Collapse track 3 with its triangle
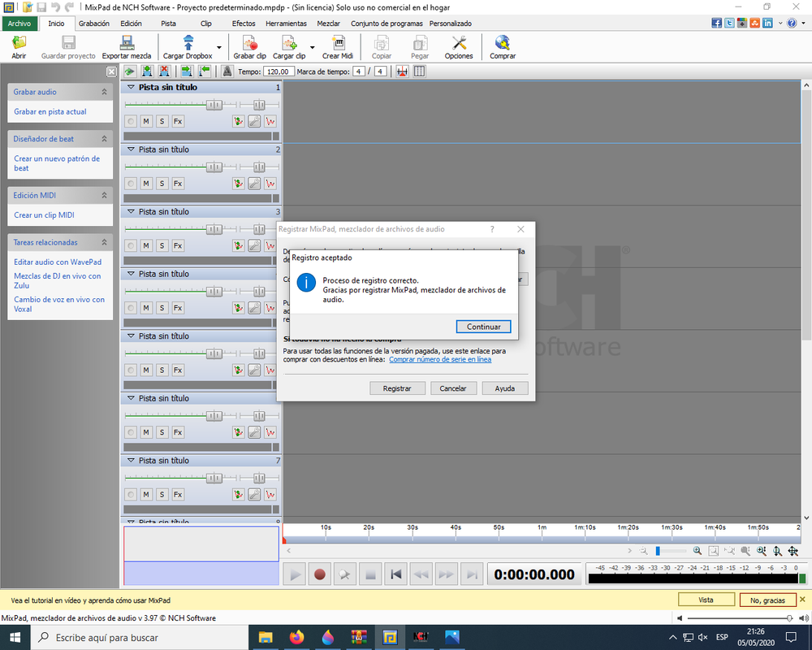Image resolution: width=812 pixels, height=650 pixels. point(131,211)
